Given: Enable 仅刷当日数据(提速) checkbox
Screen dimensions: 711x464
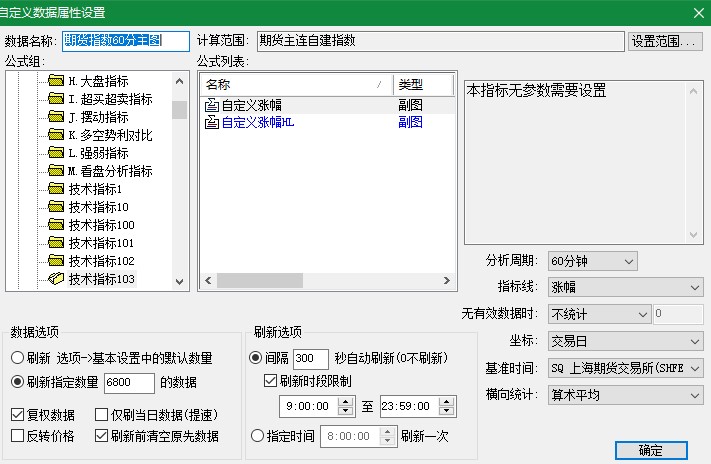Looking at the screenshot, I should (102, 415).
